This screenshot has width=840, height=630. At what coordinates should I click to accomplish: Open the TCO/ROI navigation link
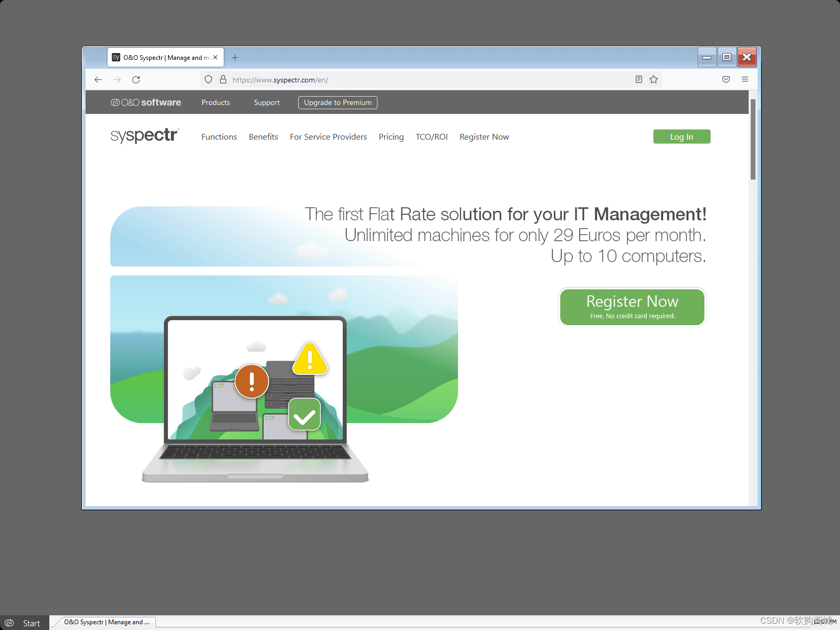[x=432, y=136]
